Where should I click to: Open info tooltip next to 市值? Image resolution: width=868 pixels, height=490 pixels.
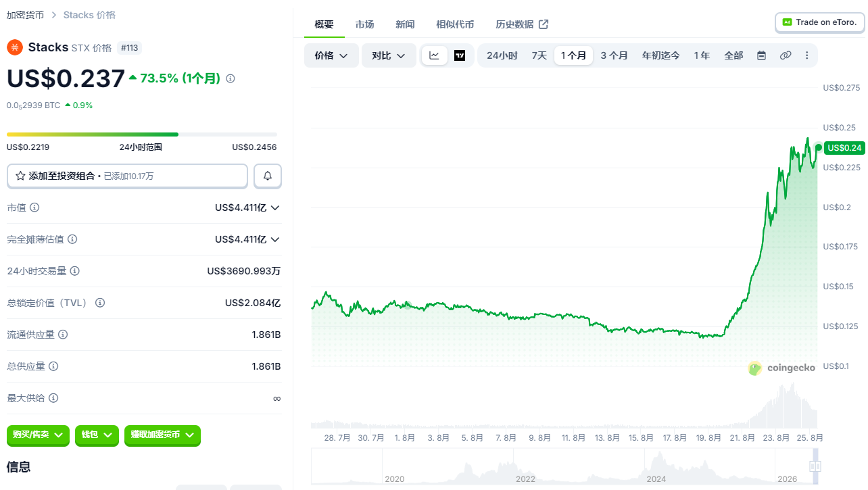click(34, 207)
